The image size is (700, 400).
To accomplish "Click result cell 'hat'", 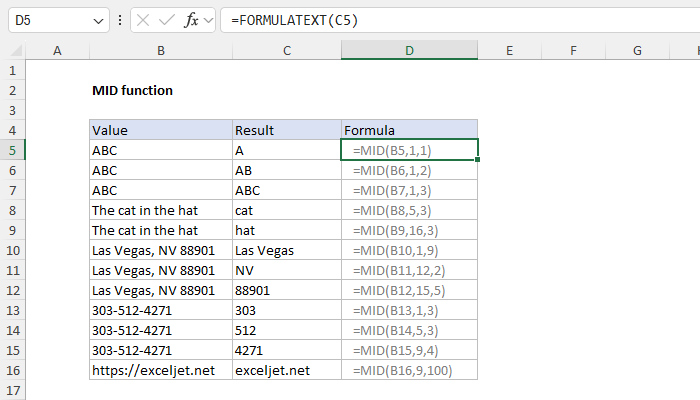I will click(x=287, y=230).
